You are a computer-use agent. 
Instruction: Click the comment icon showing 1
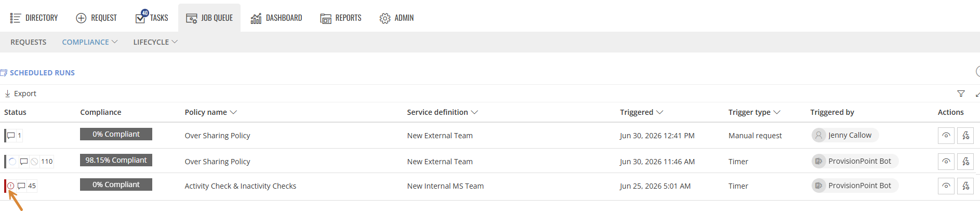[x=11, y=136]
